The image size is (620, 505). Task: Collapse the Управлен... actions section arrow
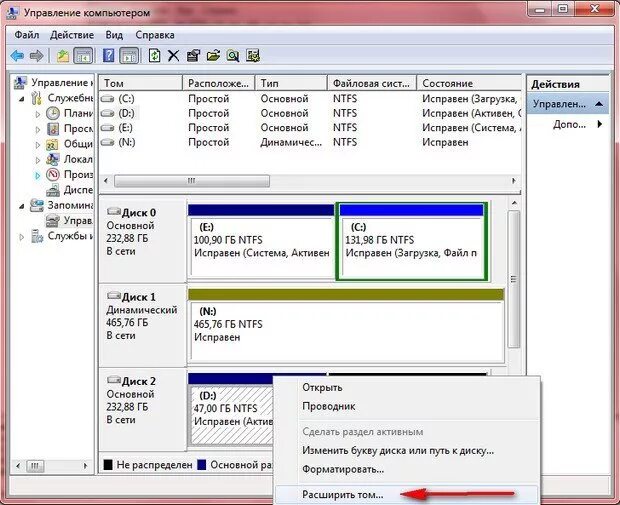pyautogui.click(x=599, y=104)
